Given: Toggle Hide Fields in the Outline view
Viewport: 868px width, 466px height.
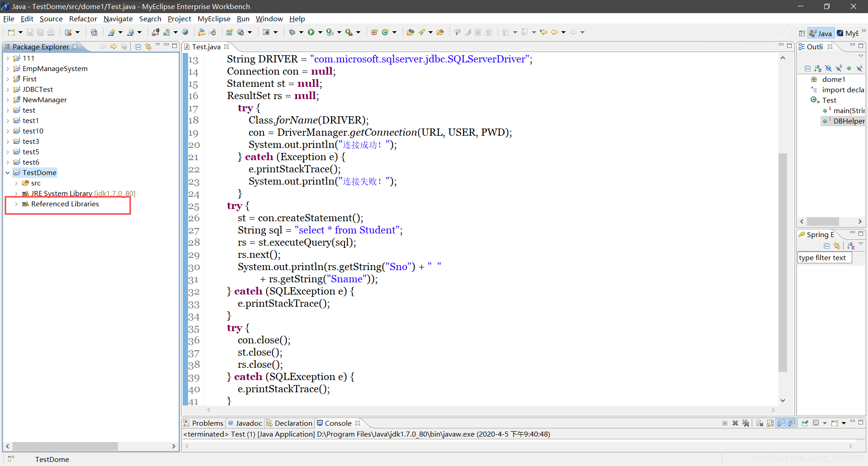Looking at the screenshot, I should pos(829,68).
